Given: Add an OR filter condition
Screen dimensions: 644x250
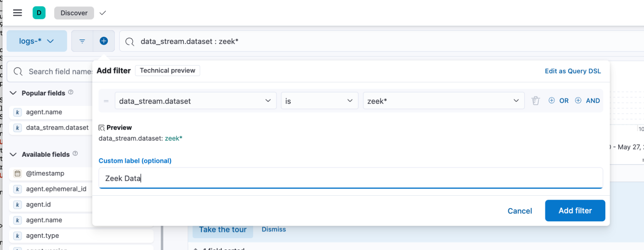Looking at the screenshot, I should tap(559, 101).
